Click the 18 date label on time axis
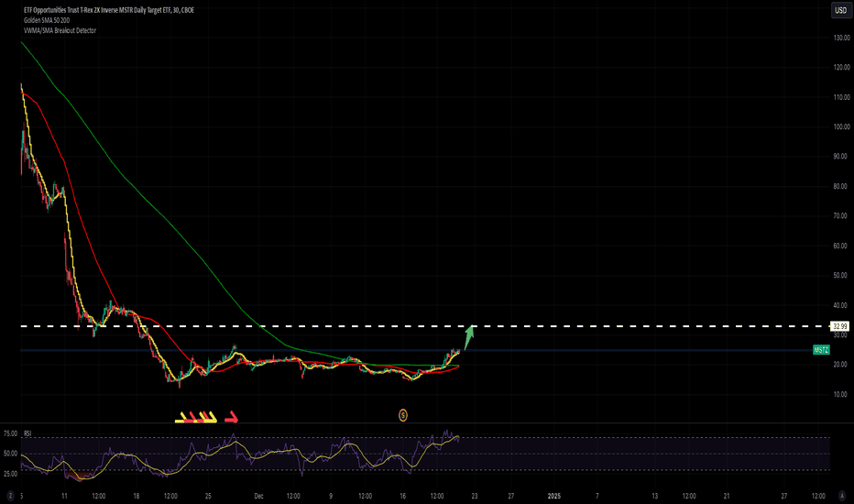Viewport: 854px width, 504px height. 137,496
